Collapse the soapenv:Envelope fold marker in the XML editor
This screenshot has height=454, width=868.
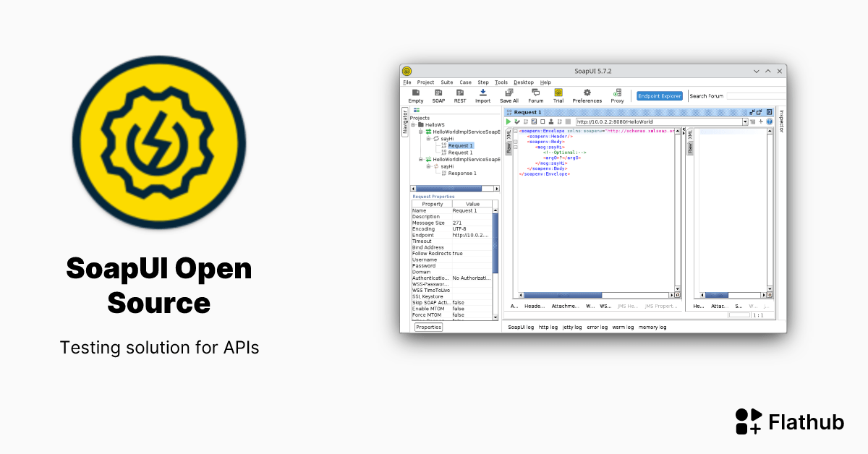[516, 132]
